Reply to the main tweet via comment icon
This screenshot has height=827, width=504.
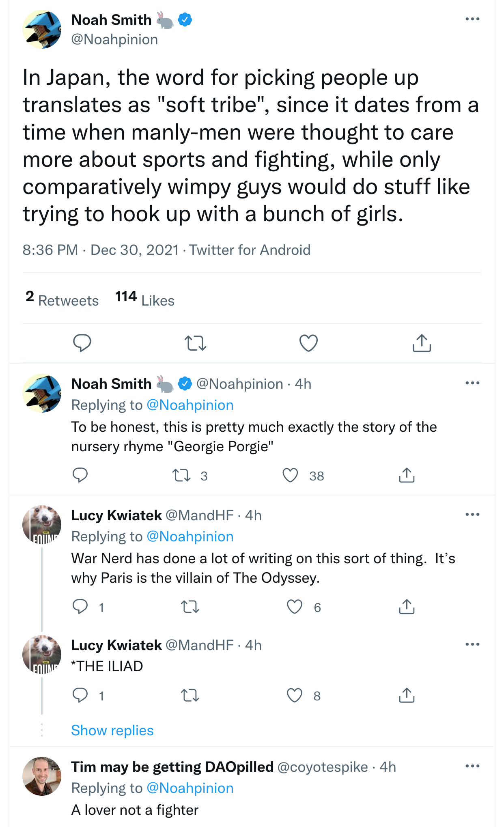82,343
